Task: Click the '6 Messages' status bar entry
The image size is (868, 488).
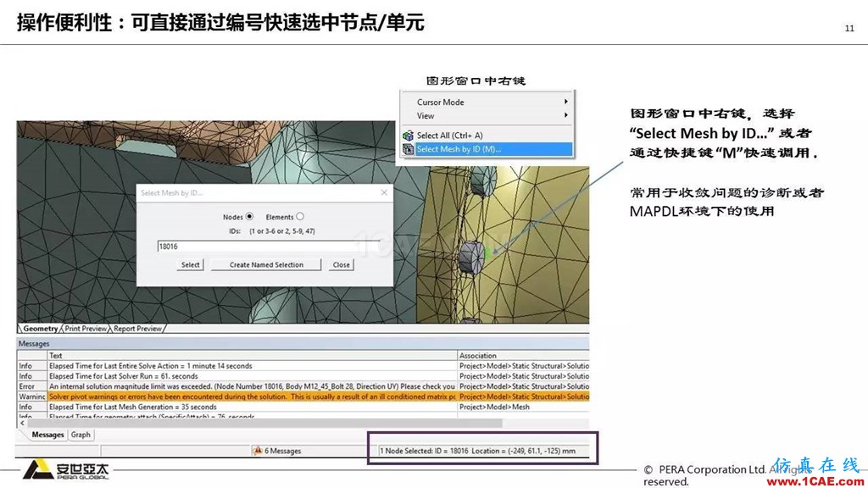Action: coord(282,451)
